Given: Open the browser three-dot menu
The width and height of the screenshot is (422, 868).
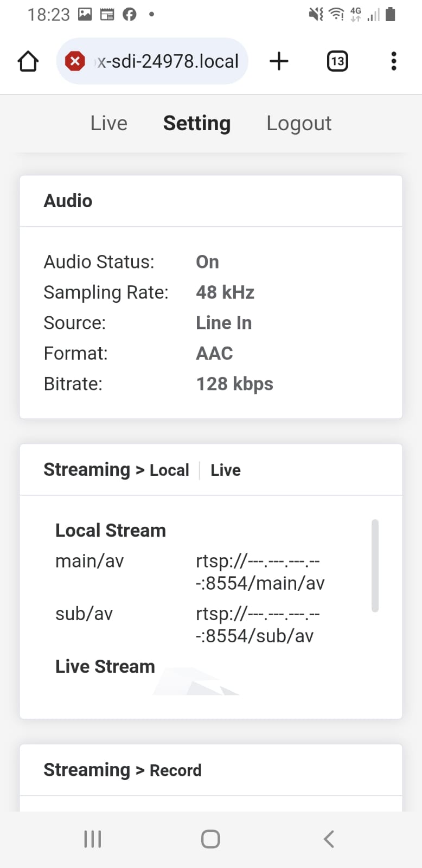Looking at the screenshot, I should point(394,61).
